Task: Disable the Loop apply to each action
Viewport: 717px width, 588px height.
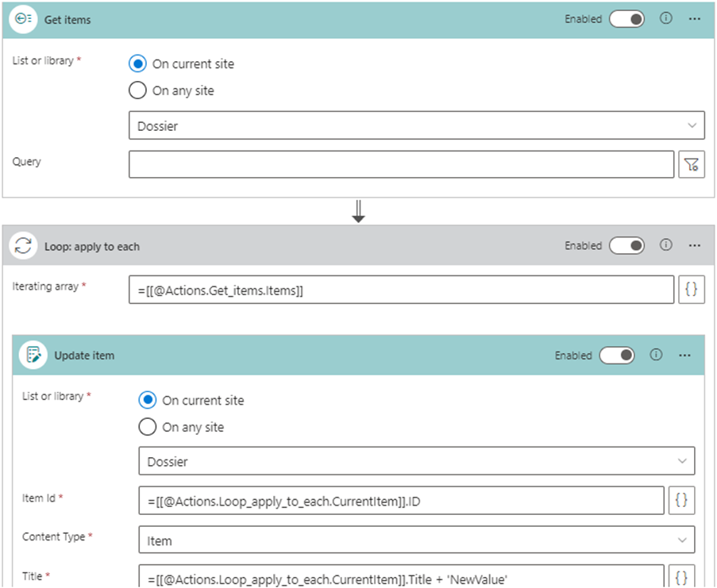Action: click(x=626, y=246)
